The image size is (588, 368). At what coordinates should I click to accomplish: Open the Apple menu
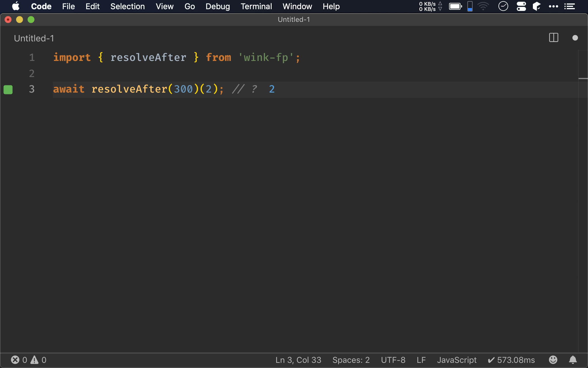click(x=16, y=6)
